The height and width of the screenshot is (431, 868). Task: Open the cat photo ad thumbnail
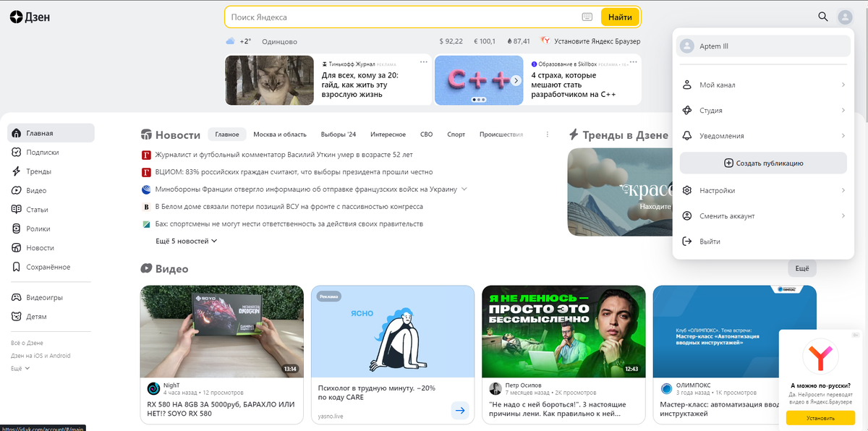pos(270,80)
